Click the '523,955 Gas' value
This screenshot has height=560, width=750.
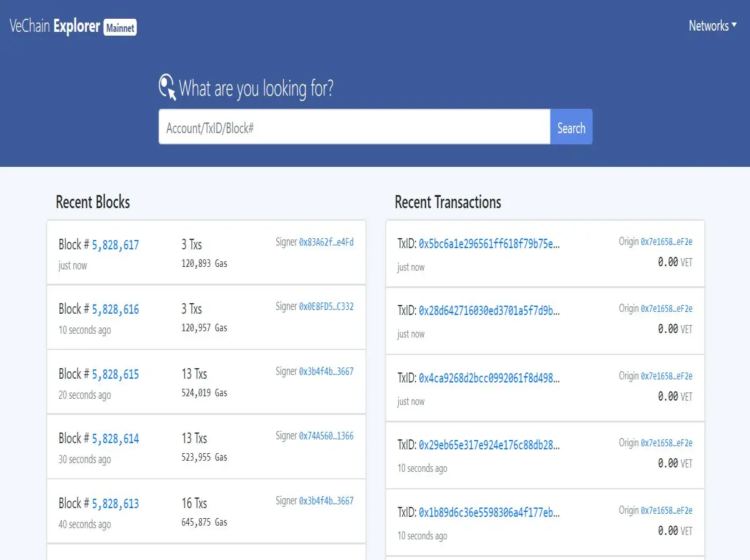coord(204,457)
